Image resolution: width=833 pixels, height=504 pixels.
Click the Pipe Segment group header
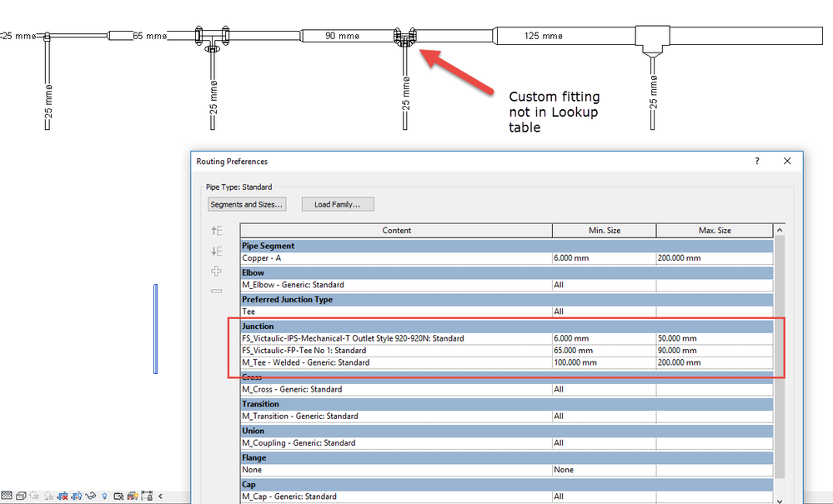coord(507,246)
